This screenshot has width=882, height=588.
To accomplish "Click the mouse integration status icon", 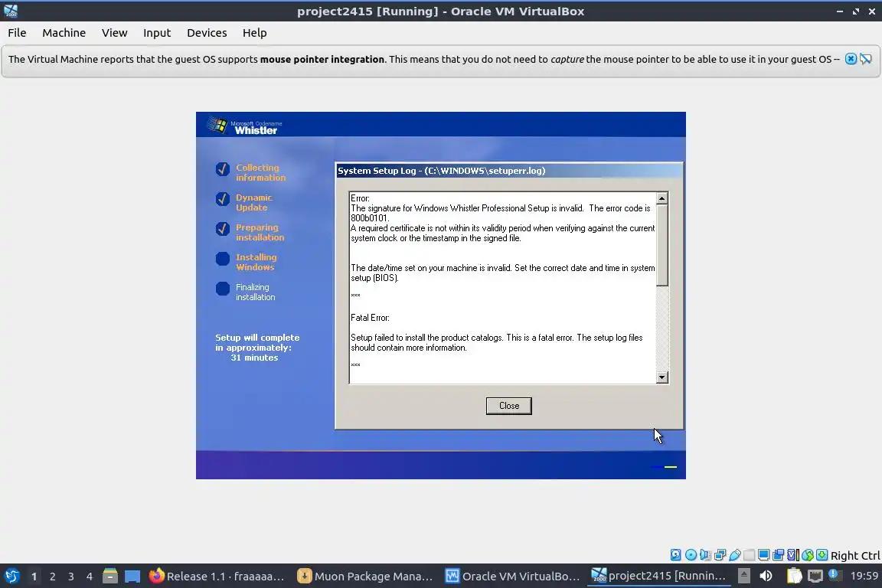I will point(807,555).
